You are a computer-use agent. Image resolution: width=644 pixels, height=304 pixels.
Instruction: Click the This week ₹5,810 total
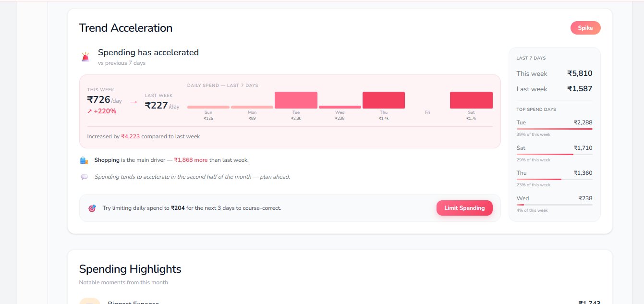tap(579, 73)
